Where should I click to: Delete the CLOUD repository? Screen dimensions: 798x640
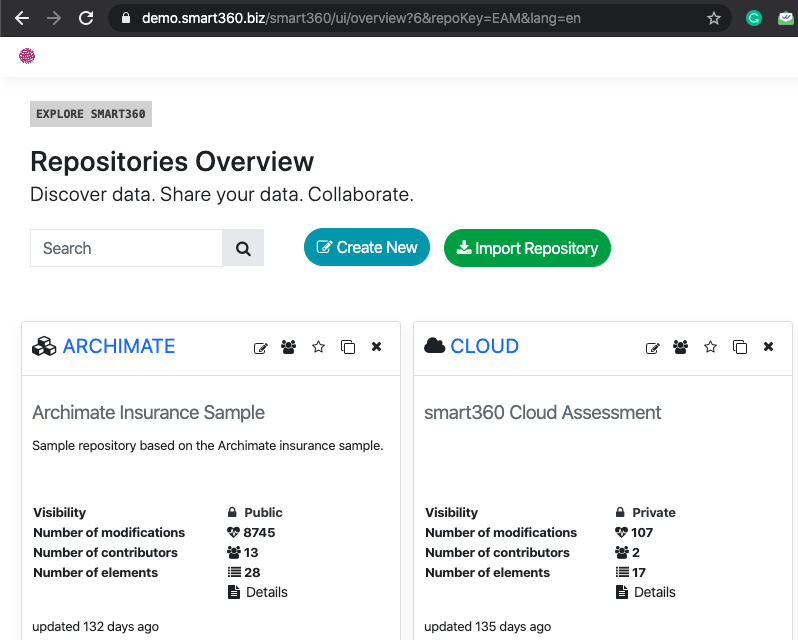point(768,346)
